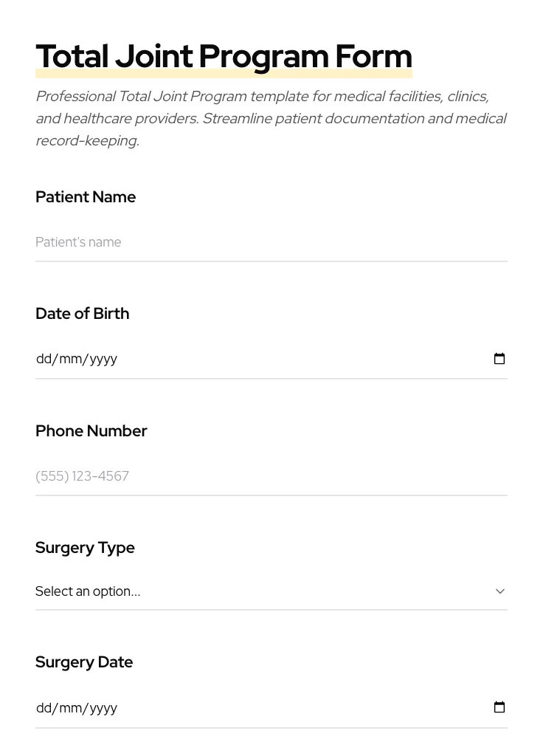
Task: Click the Total Joint Program Form heading
Action: click(x=224, y=56)
